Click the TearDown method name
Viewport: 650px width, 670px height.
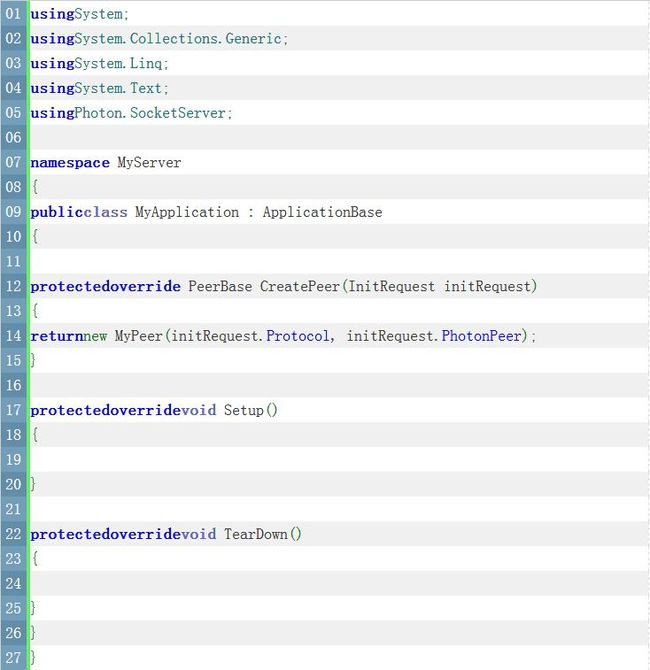[256, 534]
